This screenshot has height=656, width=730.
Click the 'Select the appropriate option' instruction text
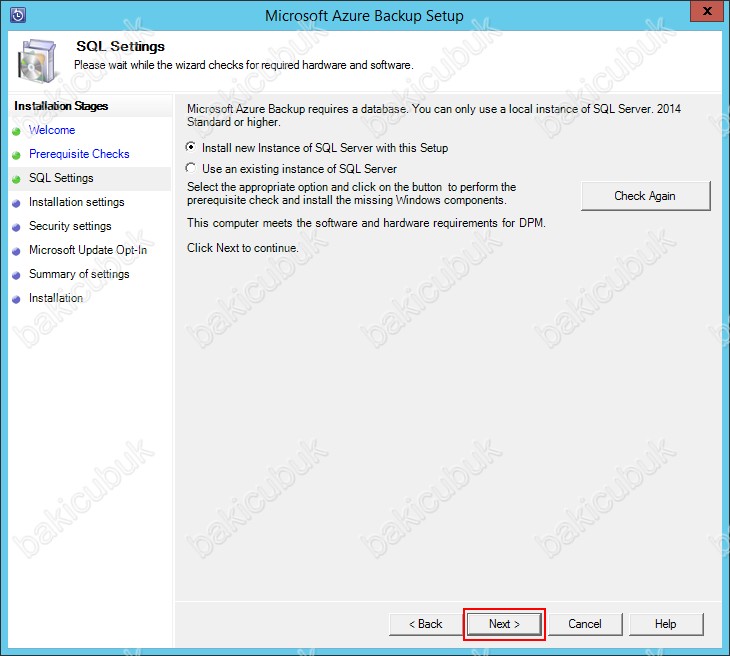click(x=351, y=193)
